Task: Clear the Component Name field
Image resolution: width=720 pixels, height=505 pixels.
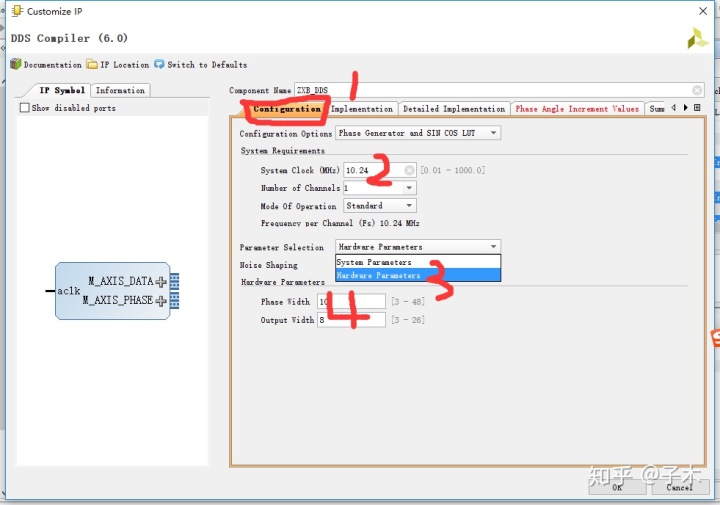Action: (x=697, y=90)
